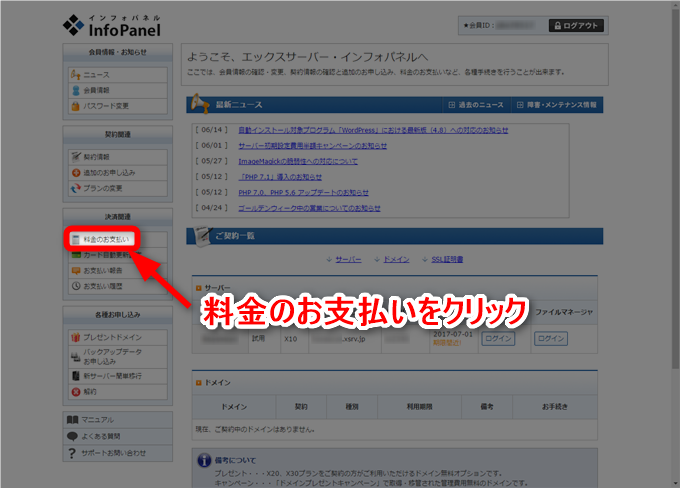Click the 追加のお申し込み plus icon
The width and height of the screenshot is (680, 488).
[x=76, y=173]
